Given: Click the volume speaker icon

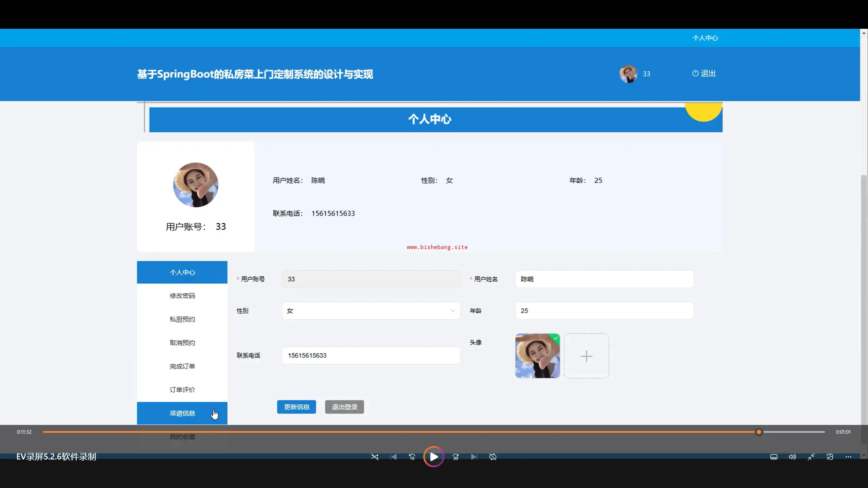Looking at the screenshot, I should (x=792, y=457).
